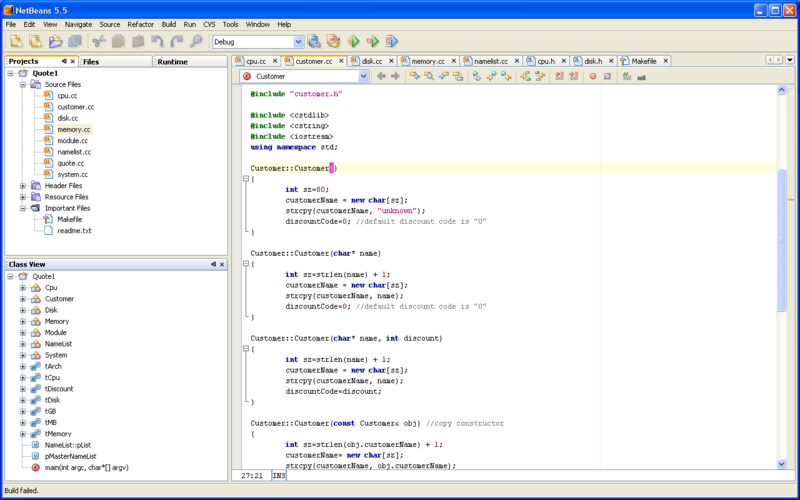Viewport: 800px width, 500px height.
Task: Click the Build Main Project icon
Action: tap(314, 42)
